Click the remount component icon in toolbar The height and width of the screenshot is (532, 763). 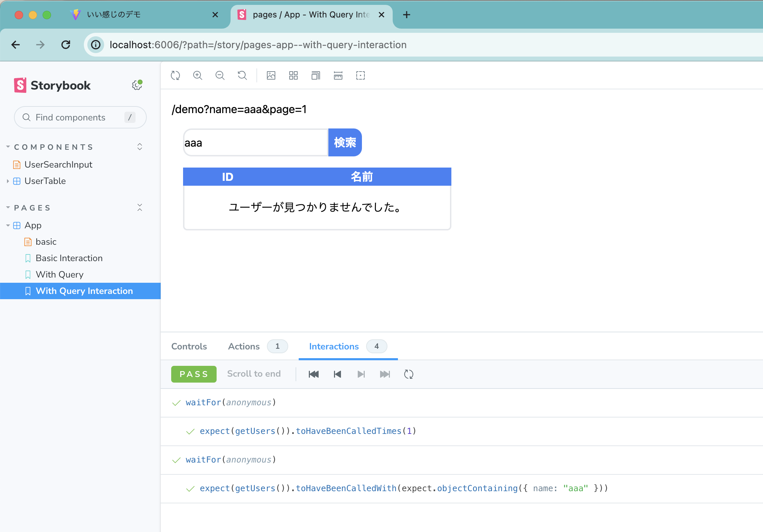pos(175,75)
